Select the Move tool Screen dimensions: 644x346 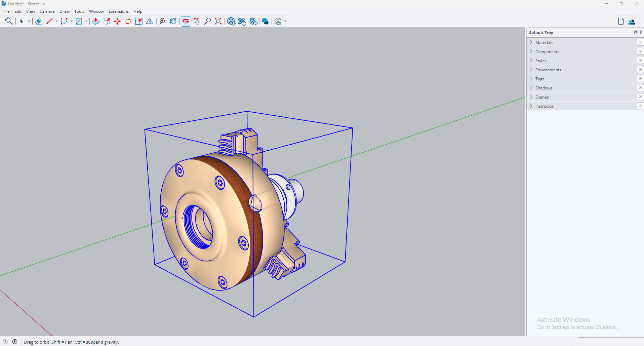coord(117,21)
